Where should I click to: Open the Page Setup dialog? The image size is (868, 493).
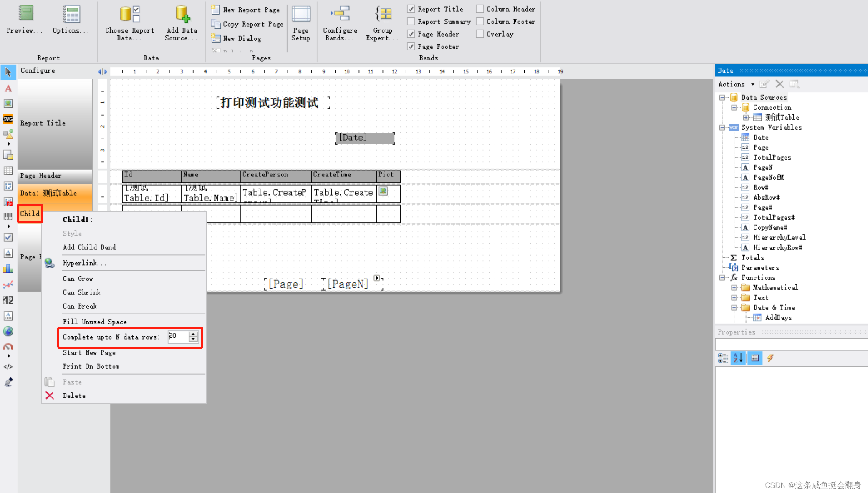click(301, 23)
